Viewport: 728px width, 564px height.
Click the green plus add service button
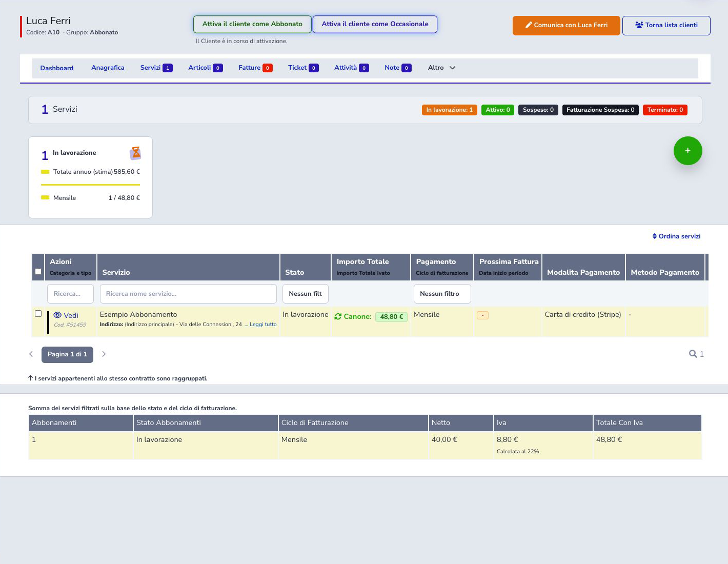(687, 151)
